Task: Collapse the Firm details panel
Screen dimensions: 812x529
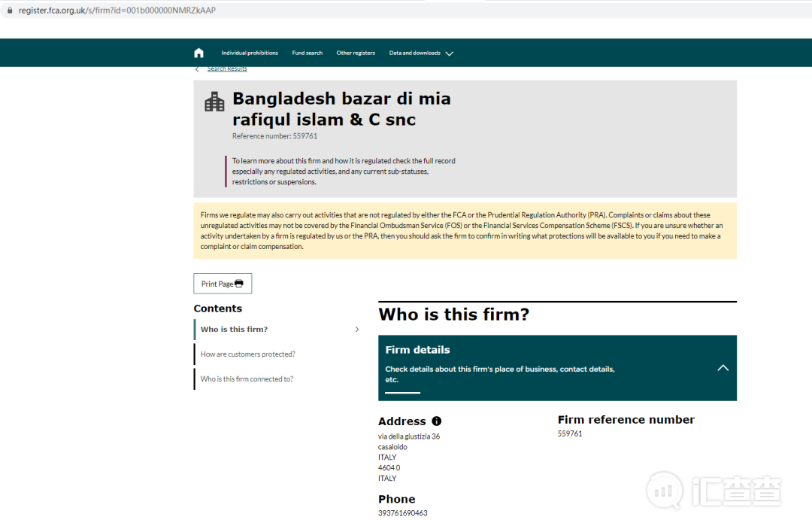Action: (x=723, y=368)
